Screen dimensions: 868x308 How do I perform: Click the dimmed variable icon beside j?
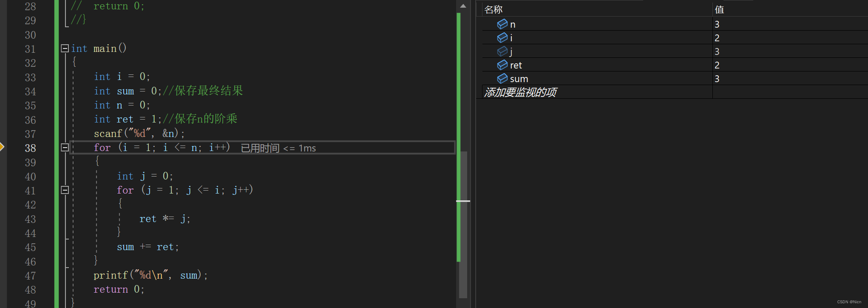point(502,51)
